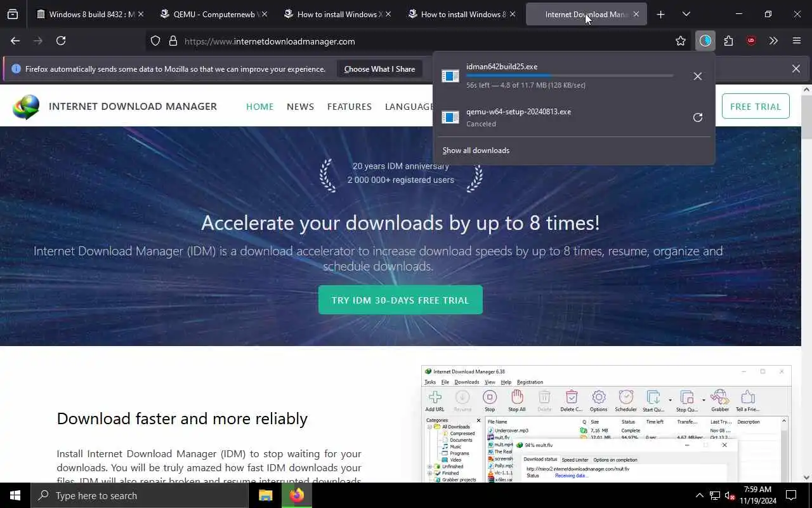The image size is (812, 508).
Task: Show all downloads
Action: (476, 150)
